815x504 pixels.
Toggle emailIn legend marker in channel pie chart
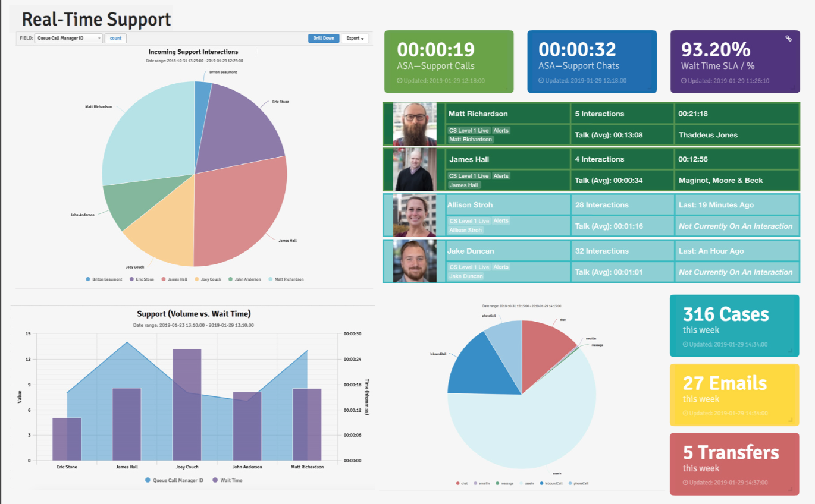click(475, 483)
